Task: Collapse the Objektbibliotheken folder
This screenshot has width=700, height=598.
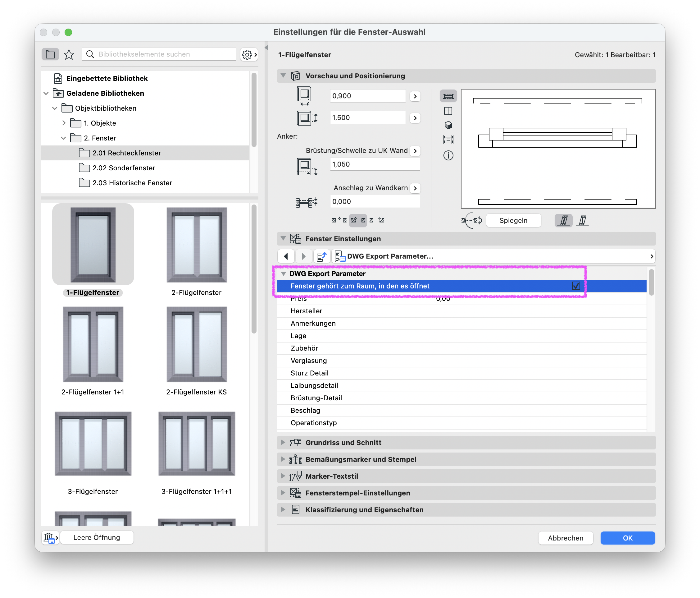Action: [x=55, y=108]
